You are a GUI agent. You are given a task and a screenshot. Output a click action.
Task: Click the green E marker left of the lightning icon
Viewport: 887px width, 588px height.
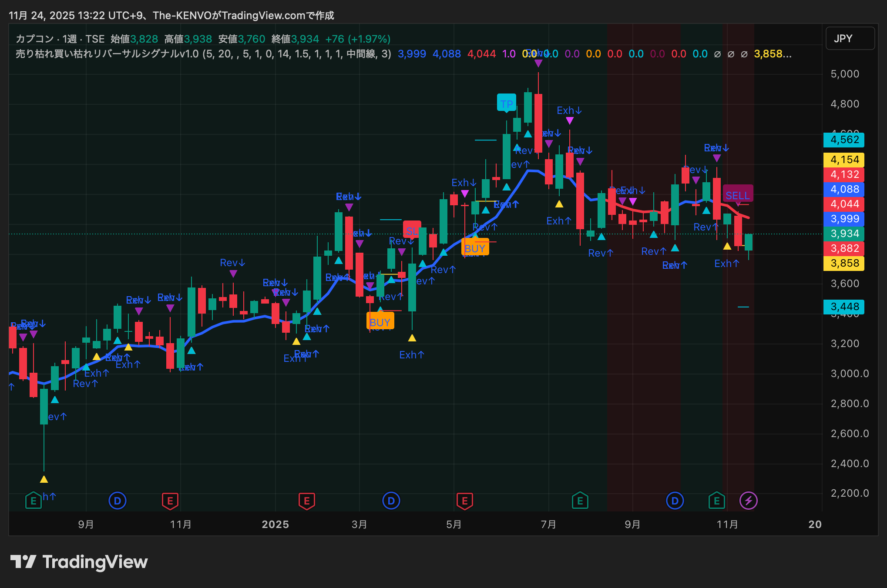716,501
